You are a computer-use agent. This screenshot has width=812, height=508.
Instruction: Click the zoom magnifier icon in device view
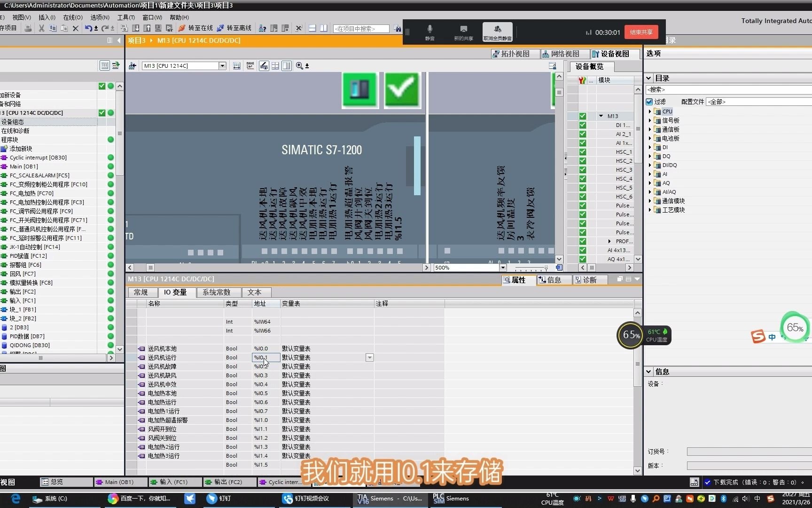[299, 66]
